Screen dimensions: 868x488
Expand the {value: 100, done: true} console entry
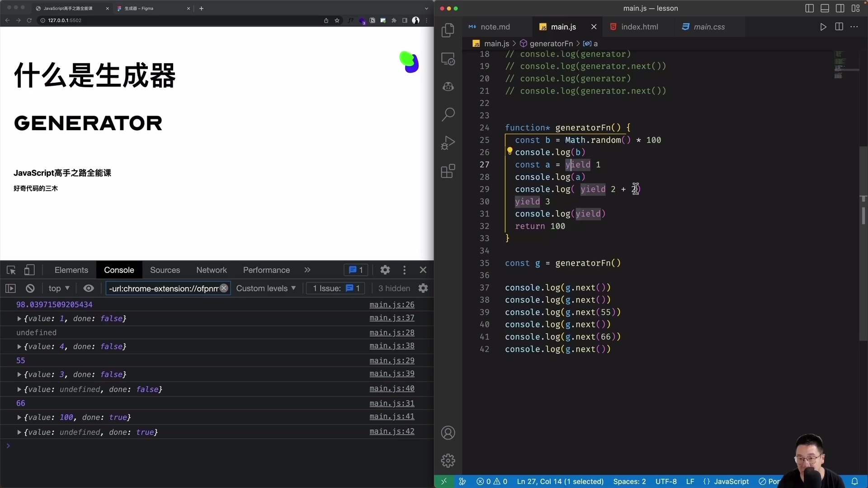[19, 418]
